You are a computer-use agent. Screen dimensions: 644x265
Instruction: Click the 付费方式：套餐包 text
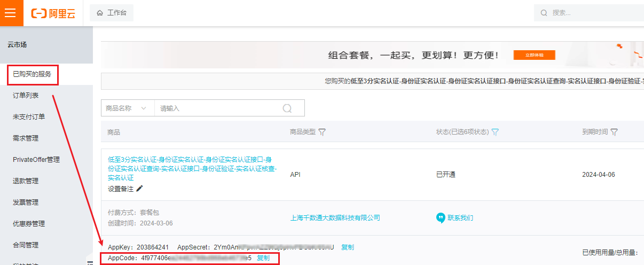(133, 213)
